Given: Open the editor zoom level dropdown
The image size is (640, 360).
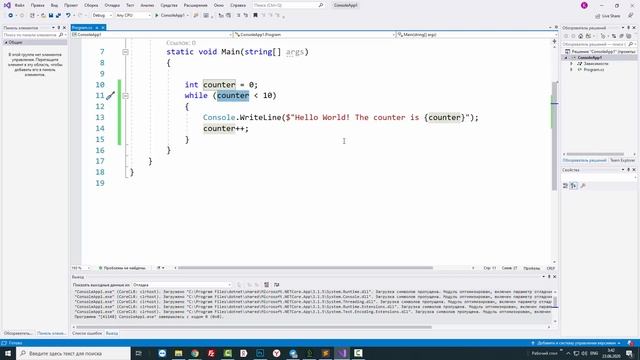Looking at the screenshot, I should (81, 268).
